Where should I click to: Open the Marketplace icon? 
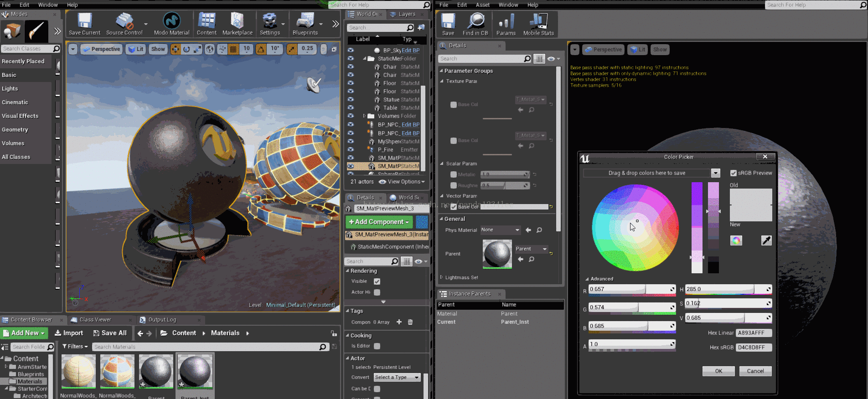[x=237, y=24]
